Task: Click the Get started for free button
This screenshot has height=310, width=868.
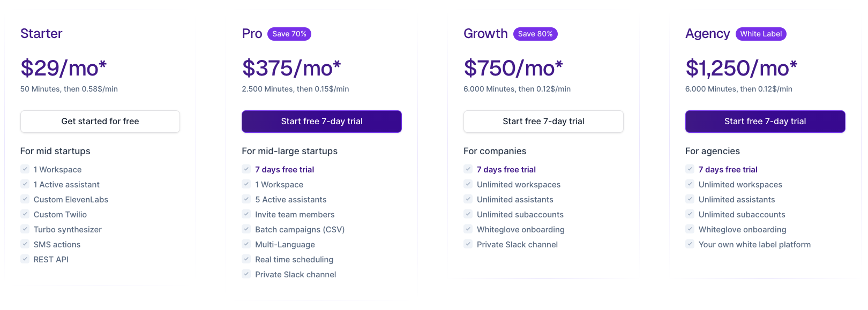Action: pyautogui.click(x=100, y=122)
